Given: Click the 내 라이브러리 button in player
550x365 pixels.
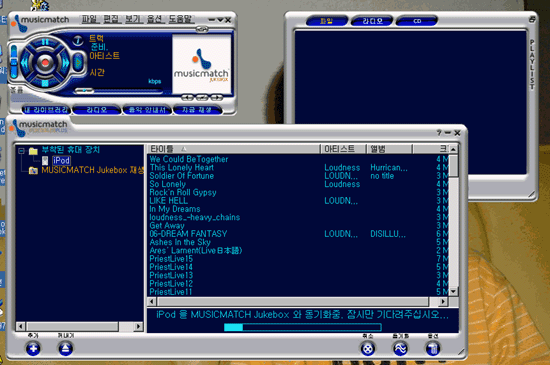Looking at the screenshot, I should (46, 110).
